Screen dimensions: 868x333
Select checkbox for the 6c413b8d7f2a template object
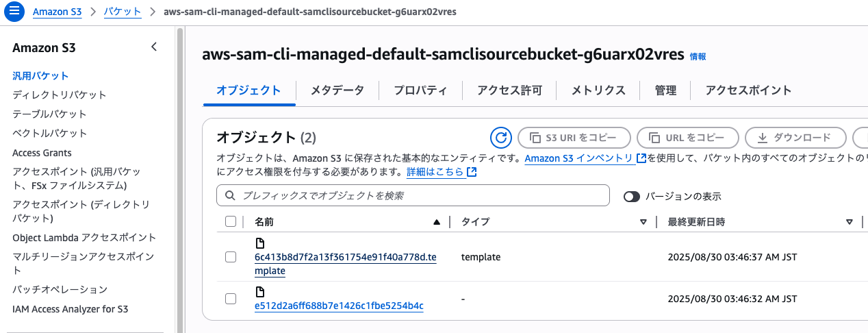tap(231, 257)
